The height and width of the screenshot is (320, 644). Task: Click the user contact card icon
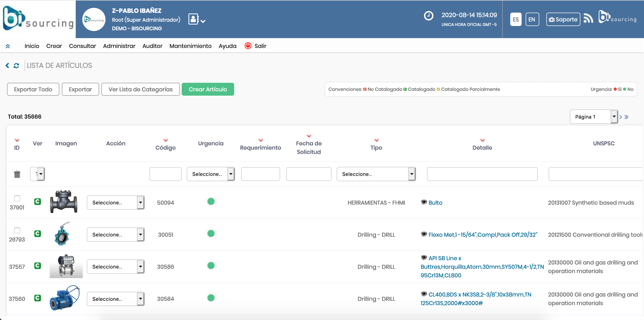pyautogui.click(x=194, y=19)
